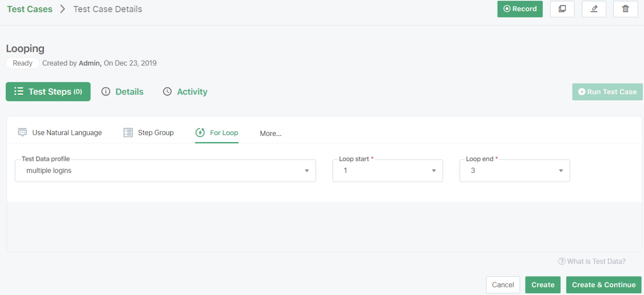Screen dimensions: 644x295
Task: Click the For Loop icon
Action: click(x=200, y=133)
